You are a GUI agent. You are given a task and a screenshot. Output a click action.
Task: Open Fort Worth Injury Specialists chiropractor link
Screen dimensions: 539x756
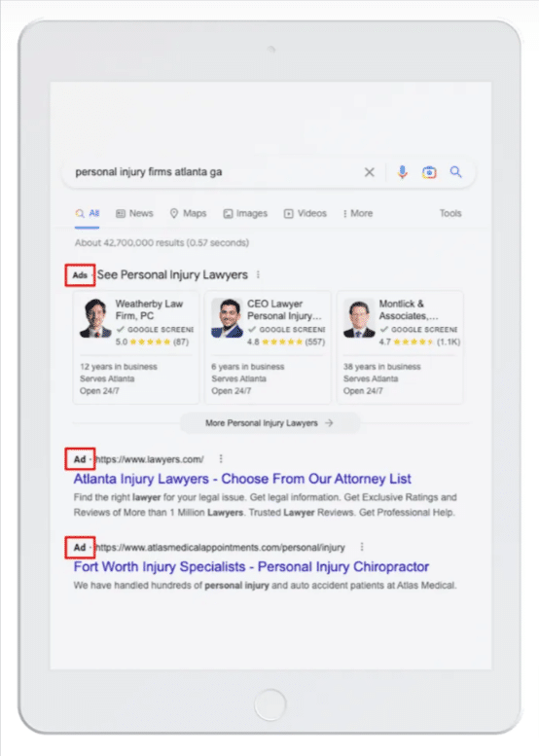click(x=251, y=566)
